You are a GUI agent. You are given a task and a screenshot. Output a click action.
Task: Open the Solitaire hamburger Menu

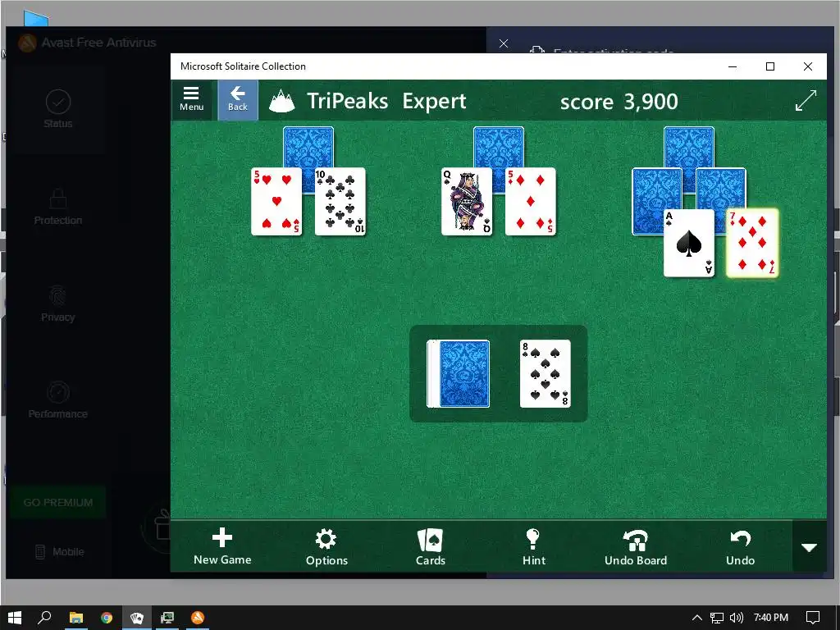192,99
